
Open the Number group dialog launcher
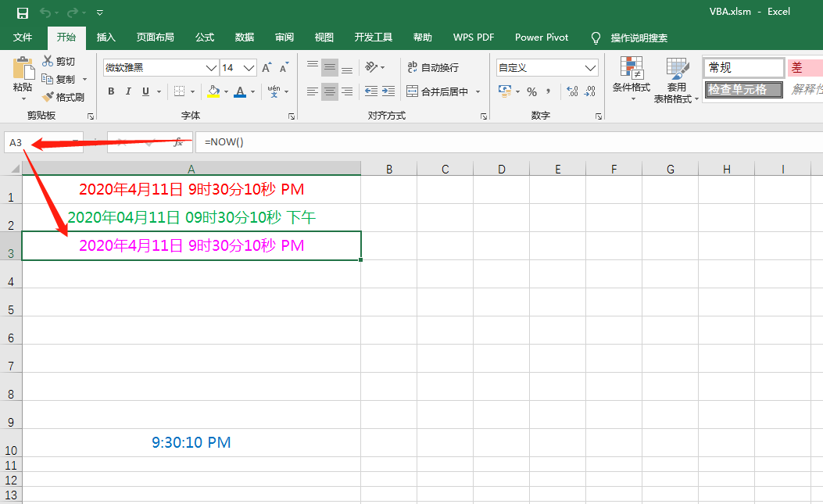[599, 116]
